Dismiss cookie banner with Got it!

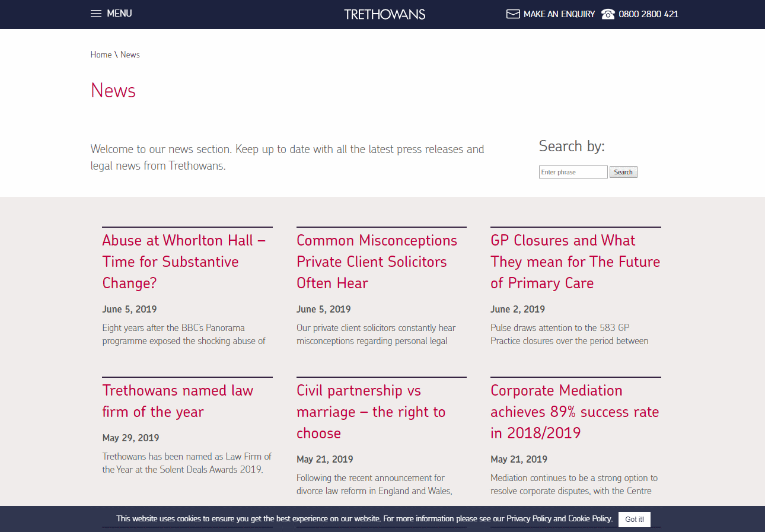pos(634,519)
